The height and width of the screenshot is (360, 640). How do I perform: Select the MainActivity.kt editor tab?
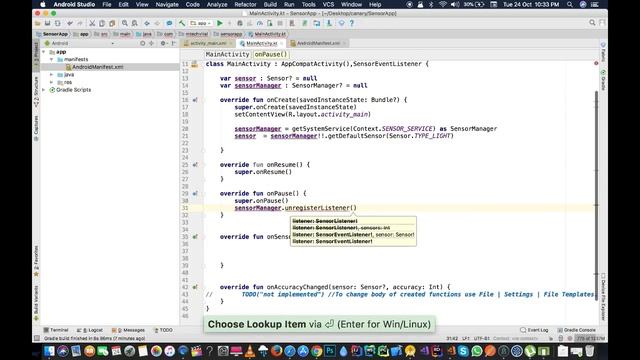point(261,43)
